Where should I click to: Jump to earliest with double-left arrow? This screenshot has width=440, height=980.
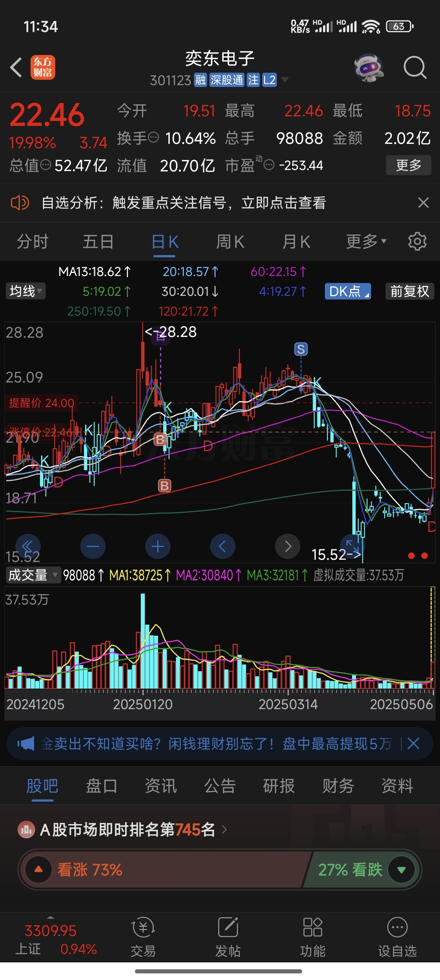[x=28, y=547]
